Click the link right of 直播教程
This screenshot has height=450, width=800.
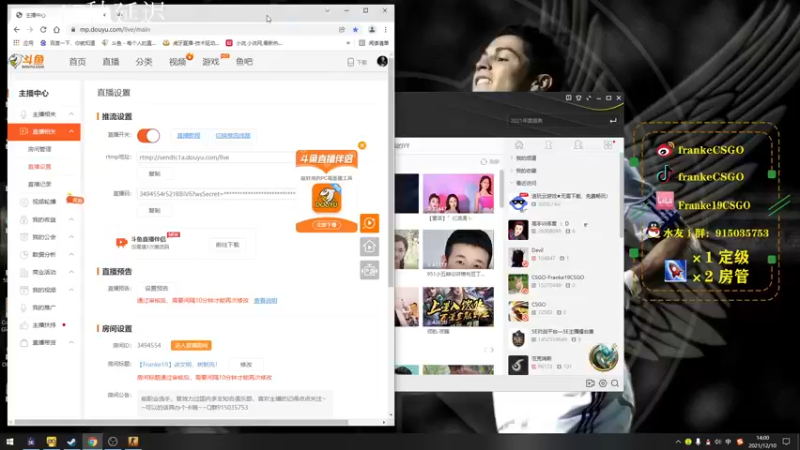click(x=233, y=136)
